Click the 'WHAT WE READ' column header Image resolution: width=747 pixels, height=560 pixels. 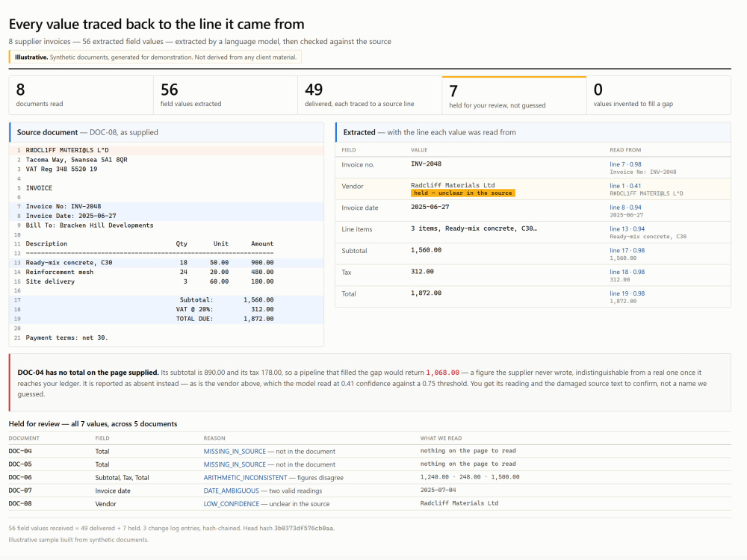click(441, 438)
